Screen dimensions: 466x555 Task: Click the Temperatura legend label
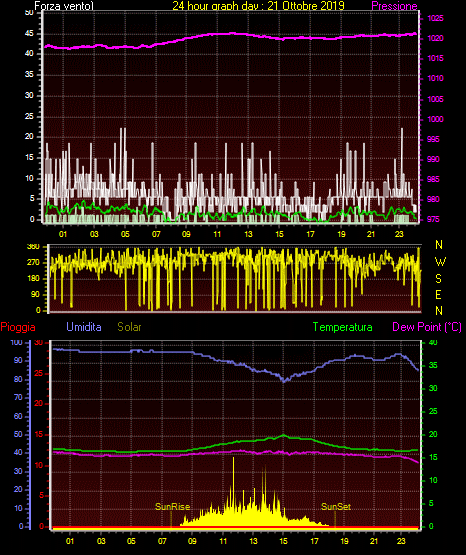click(343, 327)
